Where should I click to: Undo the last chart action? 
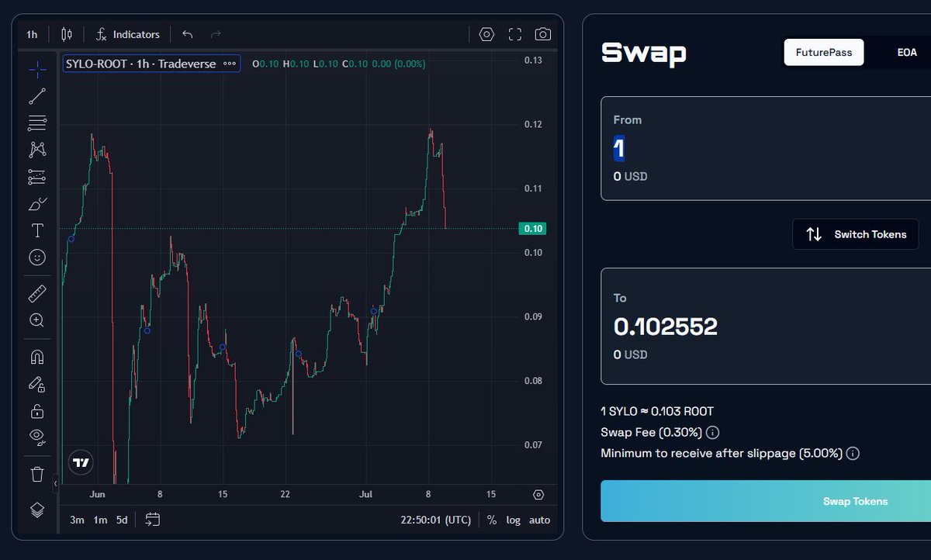(187, 34)
